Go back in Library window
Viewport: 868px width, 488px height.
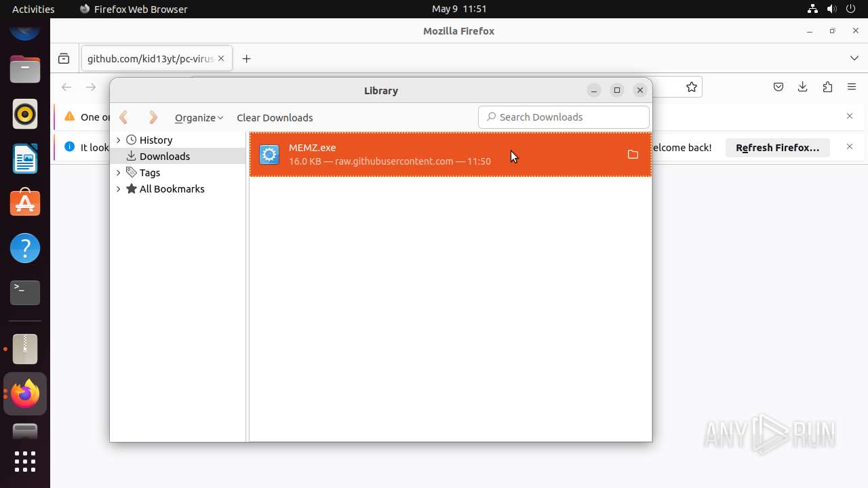click(x=123, y=117)
